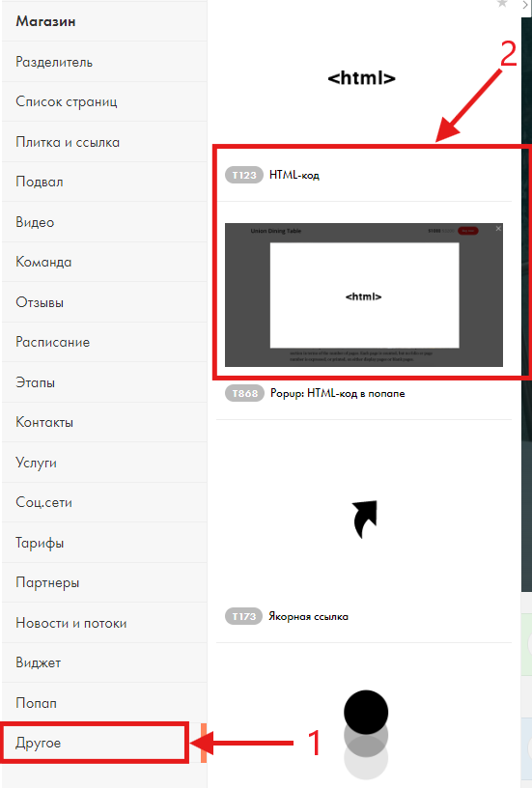Select the T123 block badge

244,175
